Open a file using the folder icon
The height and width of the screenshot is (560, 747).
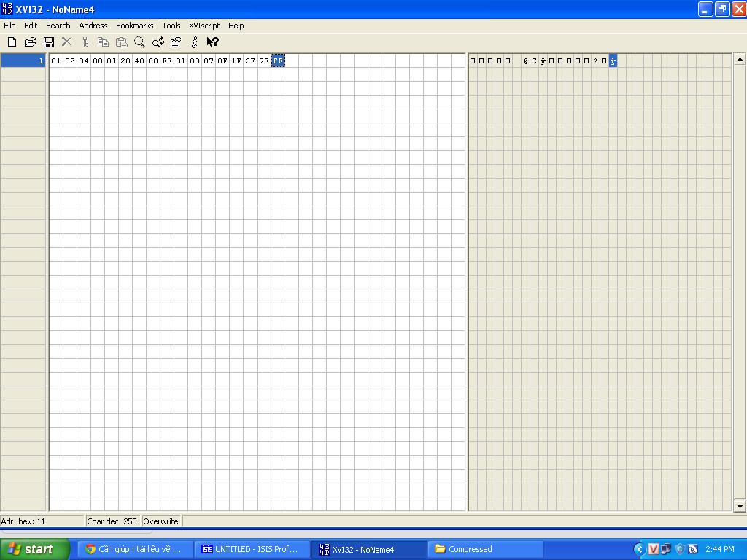(x=31, y=42)
